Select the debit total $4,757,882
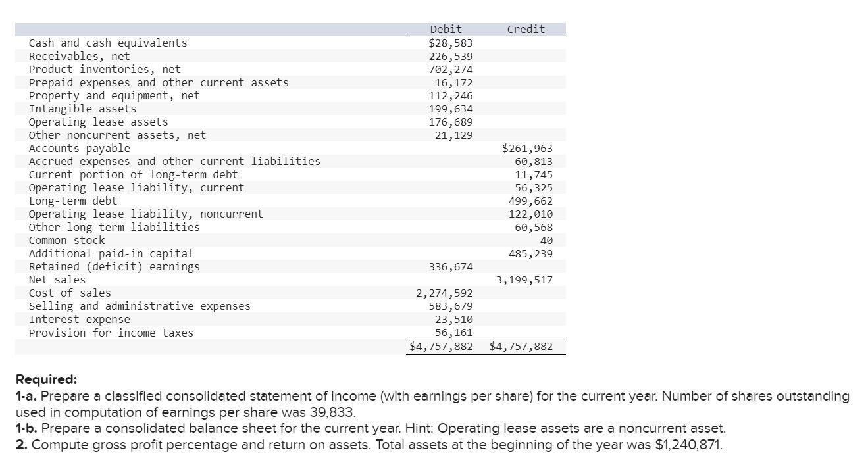The height and width of the screenshot is (465, 868). click(x=440, y=346)
